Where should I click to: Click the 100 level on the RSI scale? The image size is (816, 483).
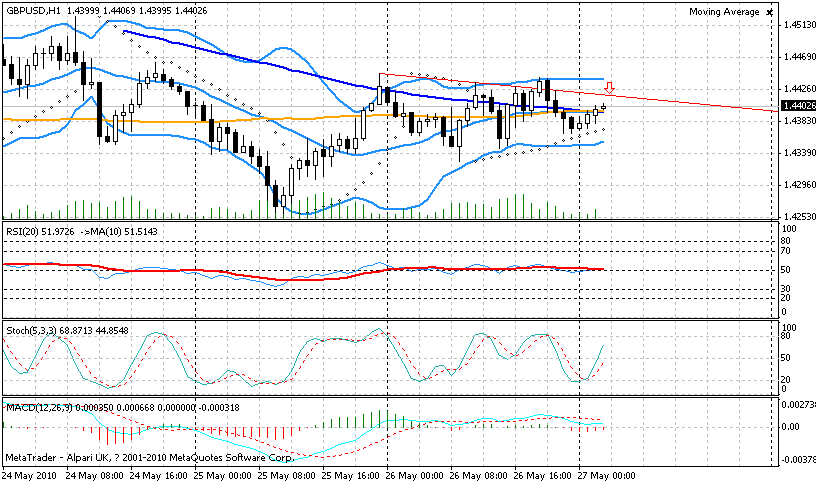pyautogui.click(x=789, y=229)
